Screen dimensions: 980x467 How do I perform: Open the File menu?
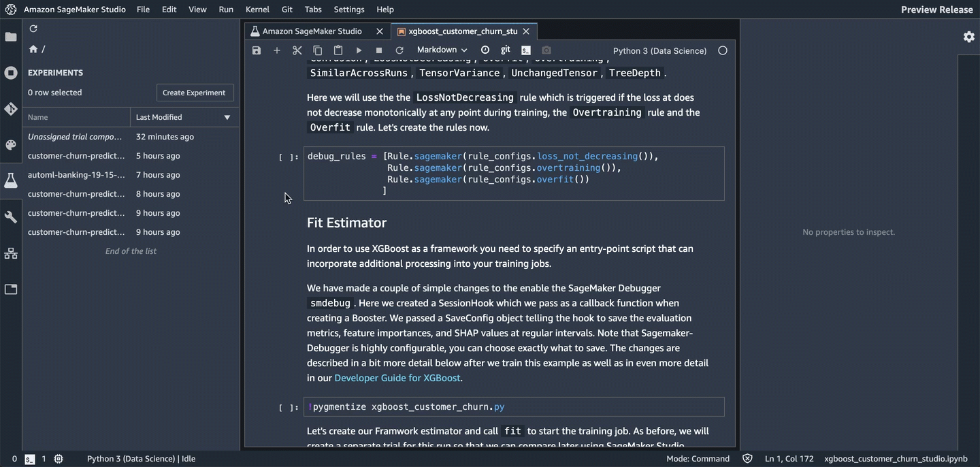[x=143, y=10]
